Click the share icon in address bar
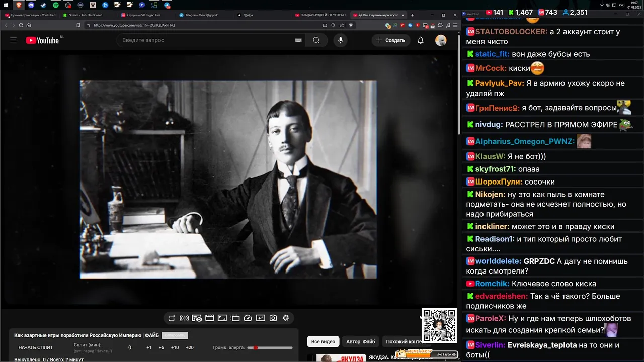Viewport: 644px width, 362px height. pos(342,25)
